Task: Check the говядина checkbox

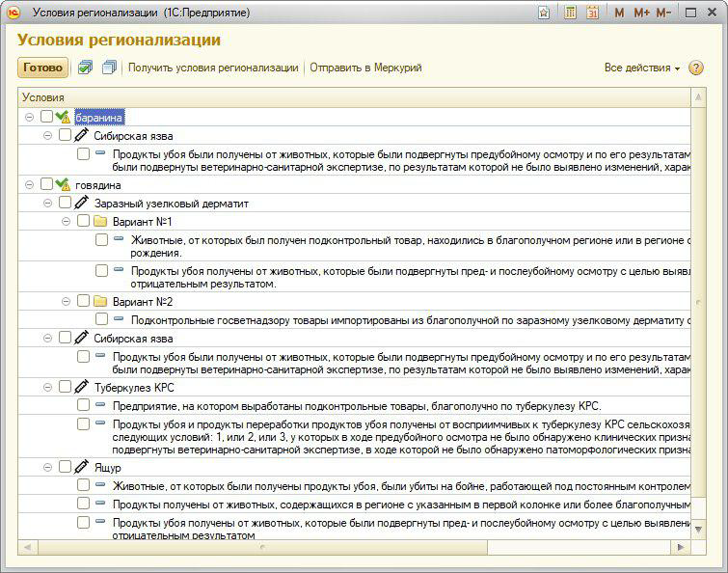Action: point(46,184)
